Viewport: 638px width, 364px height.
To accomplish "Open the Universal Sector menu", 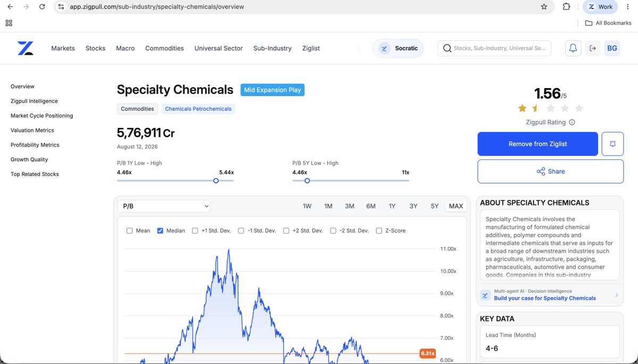I will 219,48.
